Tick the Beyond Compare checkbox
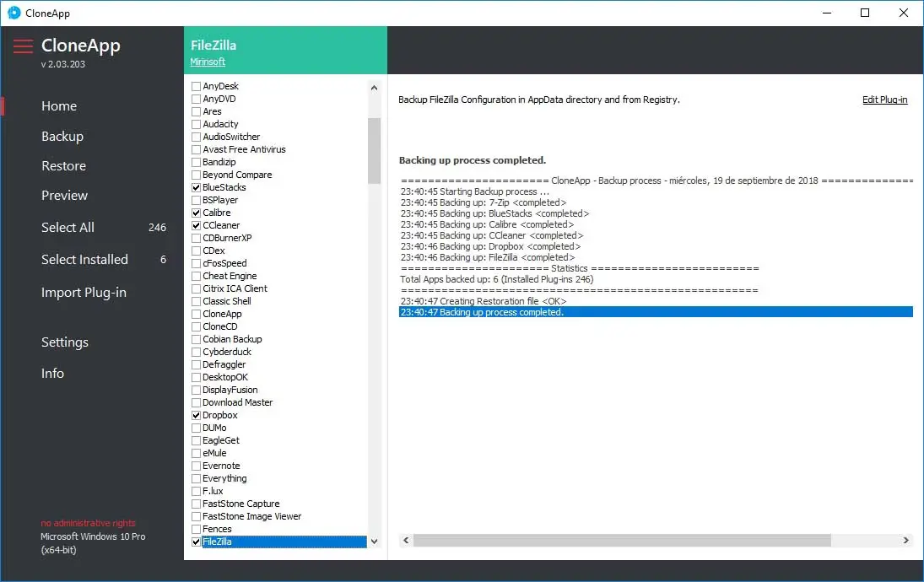 point(197,175)
